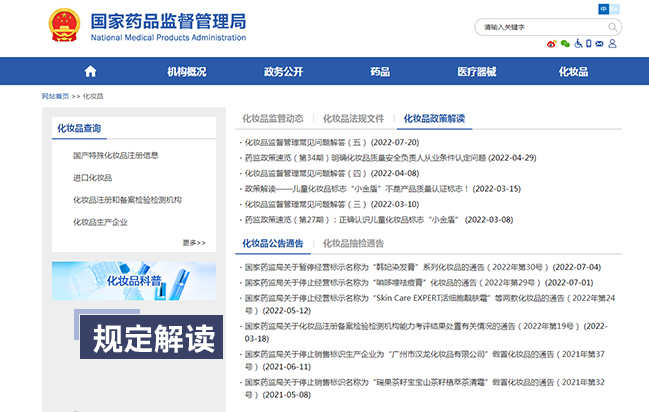
Task: Click the 网站首页 breadcrumb link
Action: (x=55, y=96)
